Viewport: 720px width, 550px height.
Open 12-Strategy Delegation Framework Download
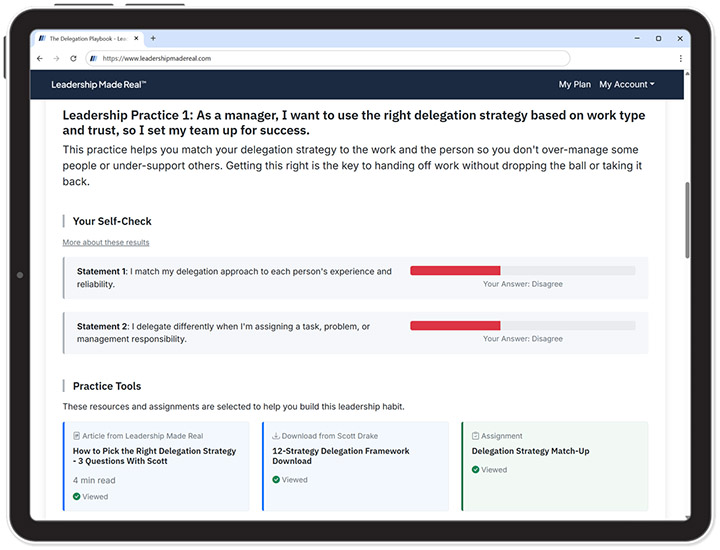click(340, 456)
